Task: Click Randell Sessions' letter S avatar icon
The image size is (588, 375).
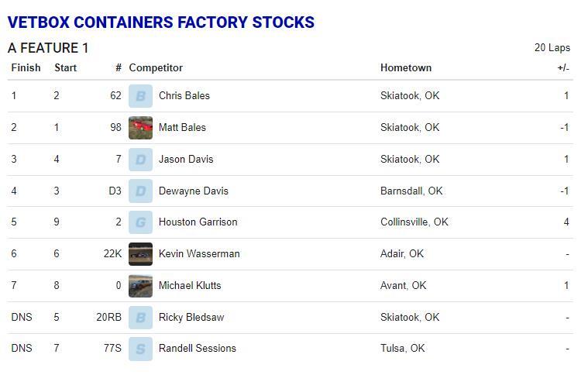Action: (140, 349)
